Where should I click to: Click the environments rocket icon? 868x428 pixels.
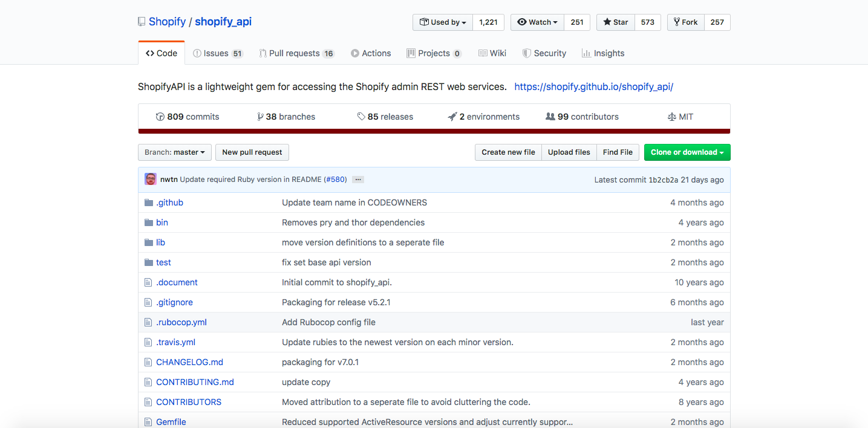pos(452,117)
